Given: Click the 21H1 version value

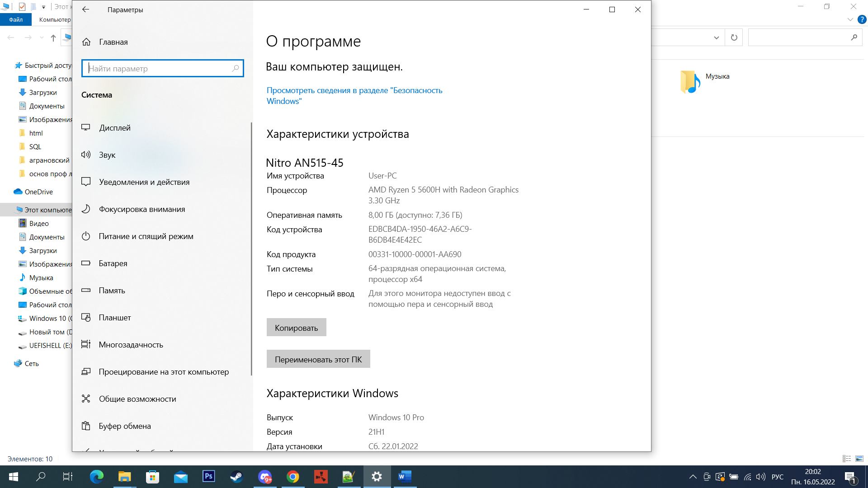Looking at the screenshot, I should (x=376, y=432).
